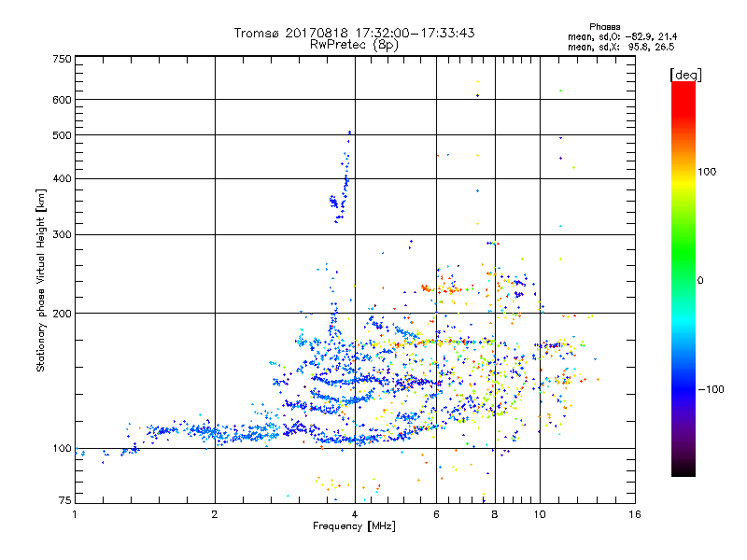This screenshot has height=560, width=747.
Task: Click the x-axis tick label '6'
Action: point(436,514)
